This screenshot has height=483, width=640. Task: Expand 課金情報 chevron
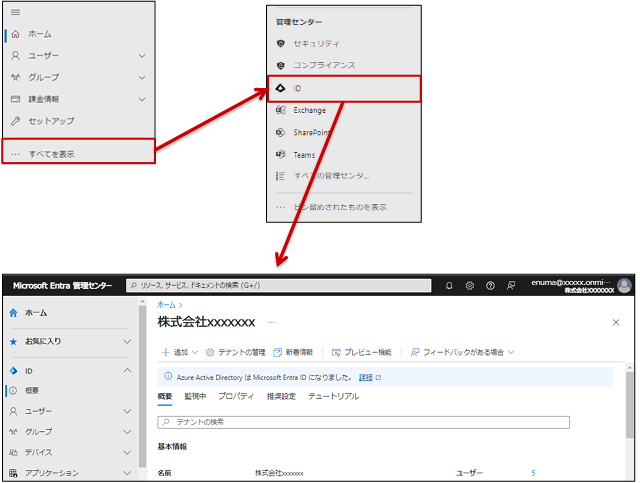[142, 99]
